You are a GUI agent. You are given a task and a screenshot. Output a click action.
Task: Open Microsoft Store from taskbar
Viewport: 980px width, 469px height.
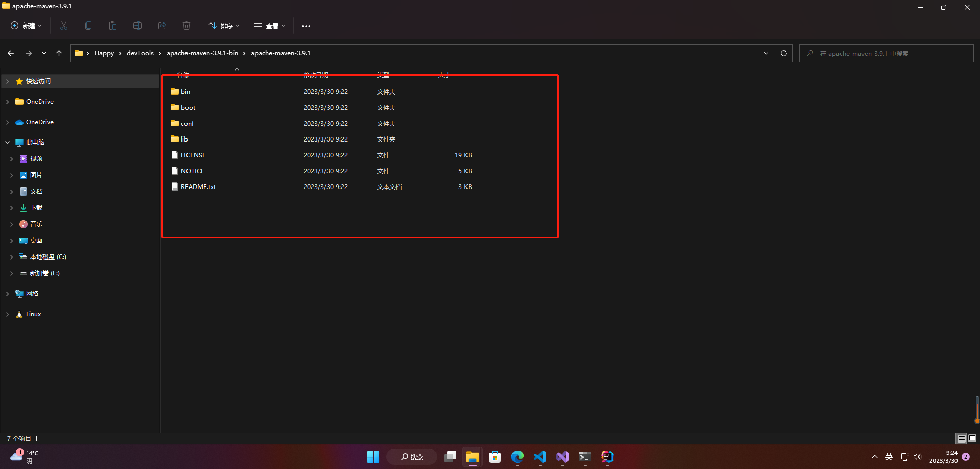(x=495, y=457)
